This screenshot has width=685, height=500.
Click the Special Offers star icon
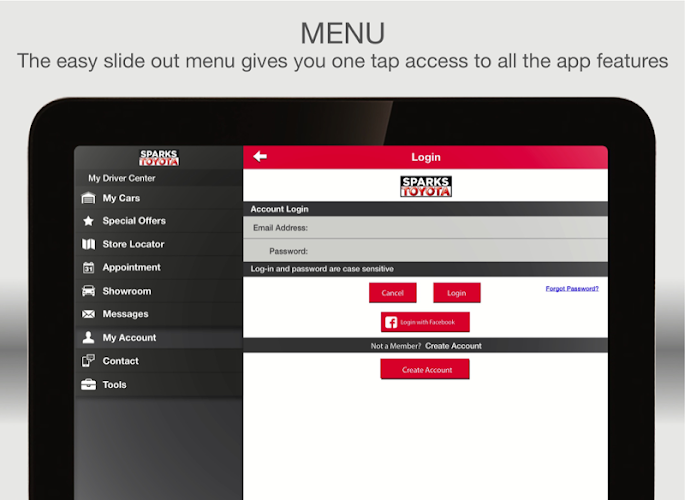[x=88, y=221]
